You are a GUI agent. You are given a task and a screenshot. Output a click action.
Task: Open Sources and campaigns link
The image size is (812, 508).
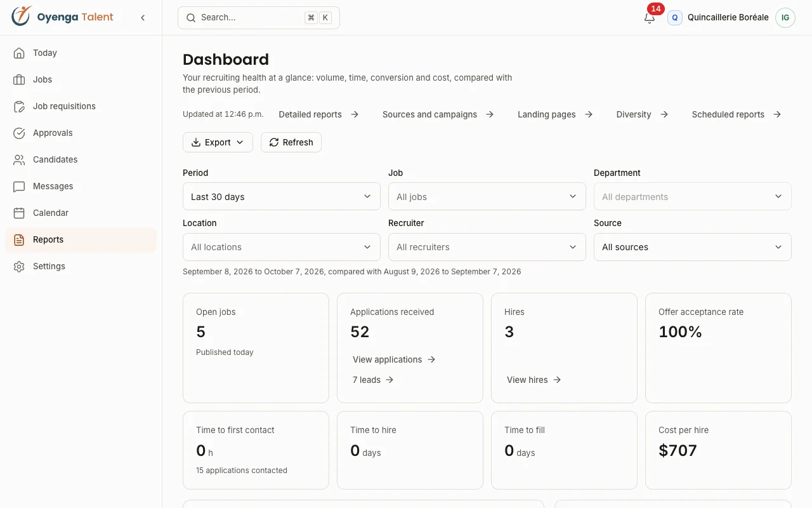438,114
